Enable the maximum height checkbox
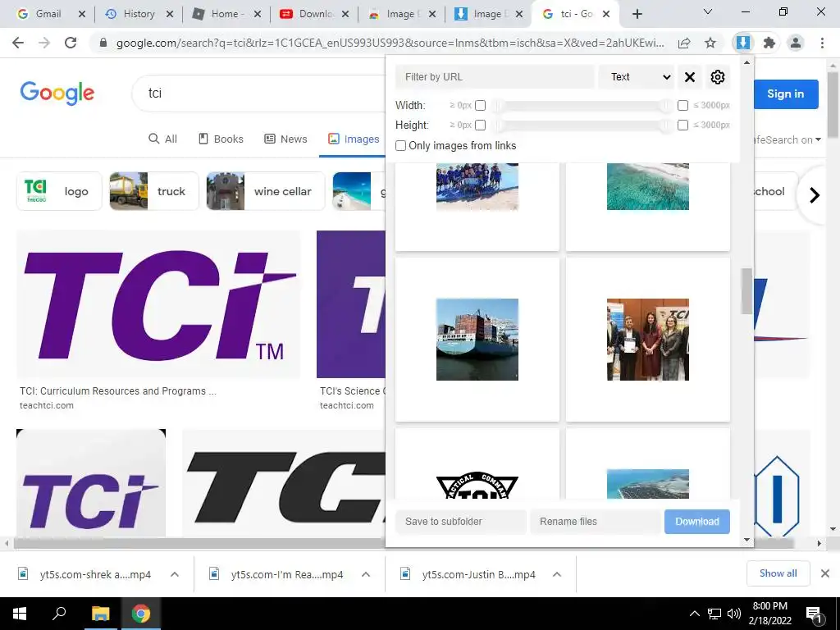The width and height of the screenshot is (840, 630). (x=682, y=125)
